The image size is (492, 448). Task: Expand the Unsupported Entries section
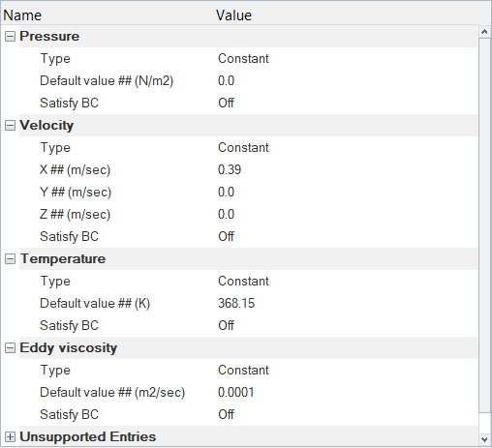(x=10, y=437)
